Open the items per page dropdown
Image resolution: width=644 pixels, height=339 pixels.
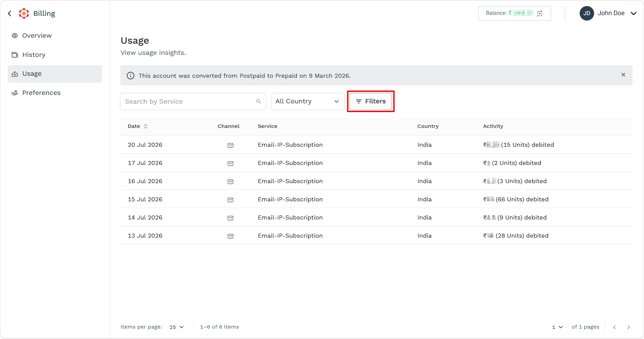coord(177,327)
